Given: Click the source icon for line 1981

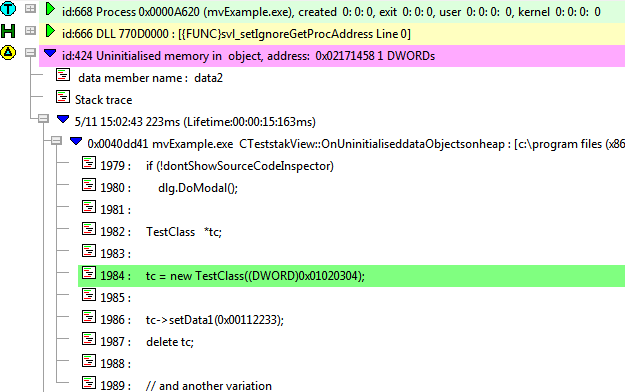Looking at the screenshot, I should point(89,207).
